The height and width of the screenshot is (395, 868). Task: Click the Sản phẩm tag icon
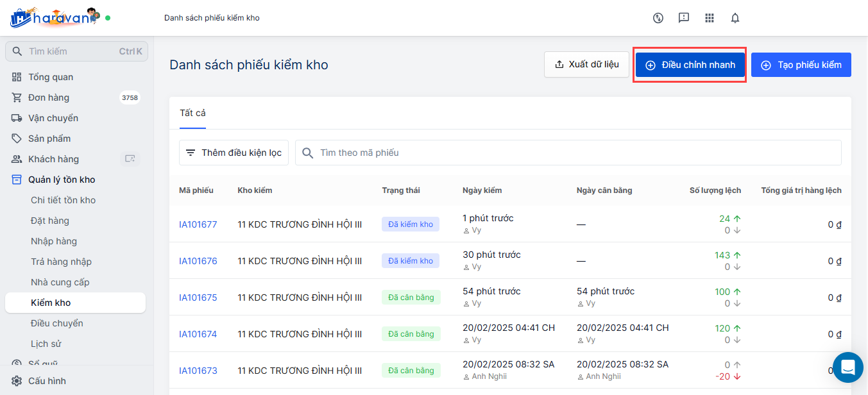point(17,139)
